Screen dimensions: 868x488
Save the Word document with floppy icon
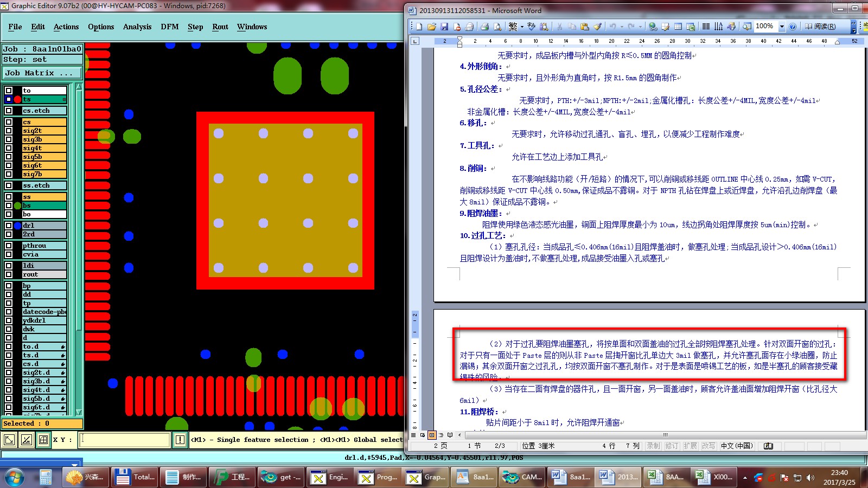click(444, 26)
